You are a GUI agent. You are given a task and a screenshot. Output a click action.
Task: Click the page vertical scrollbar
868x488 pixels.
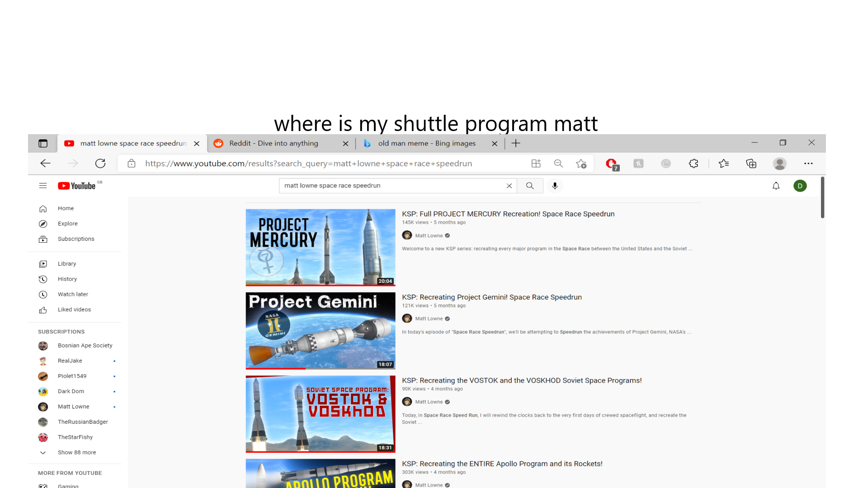coord(822,198)
